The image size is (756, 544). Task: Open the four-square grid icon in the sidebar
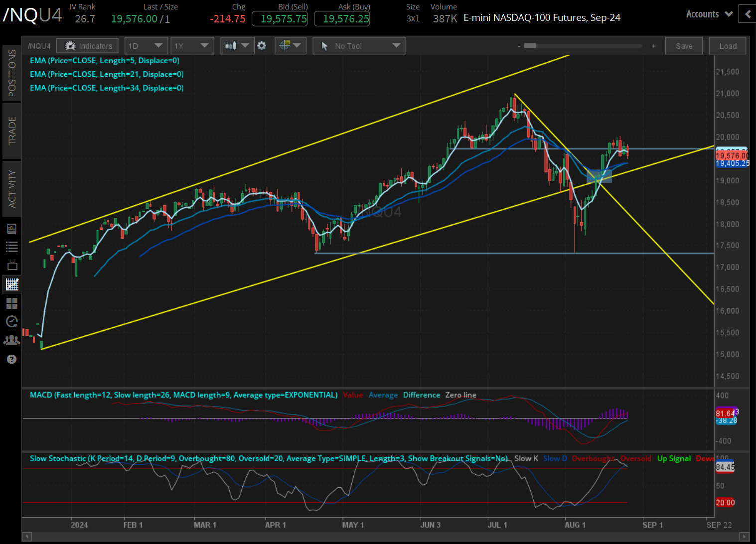point(12,303)
